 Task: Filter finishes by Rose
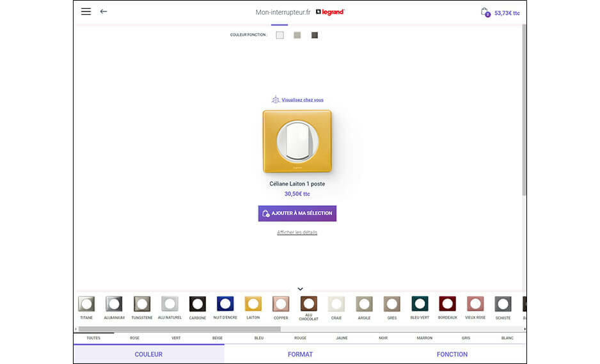point(135,338)
